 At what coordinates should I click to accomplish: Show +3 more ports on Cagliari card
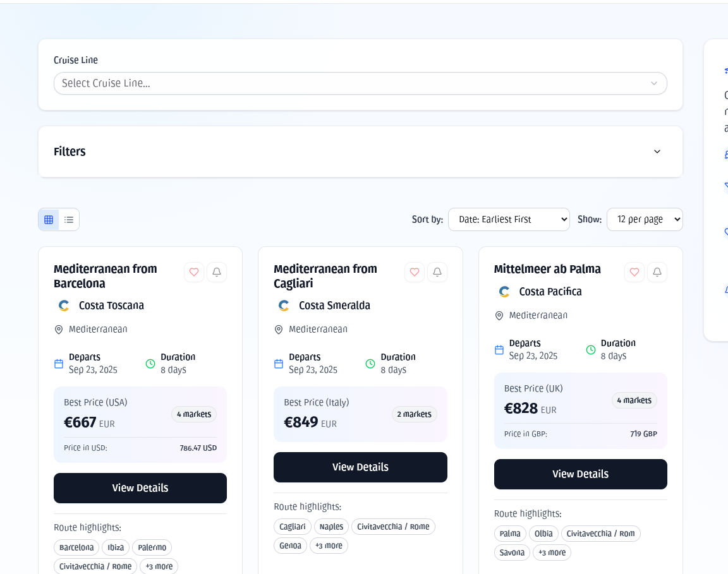[x=329, y=546]
